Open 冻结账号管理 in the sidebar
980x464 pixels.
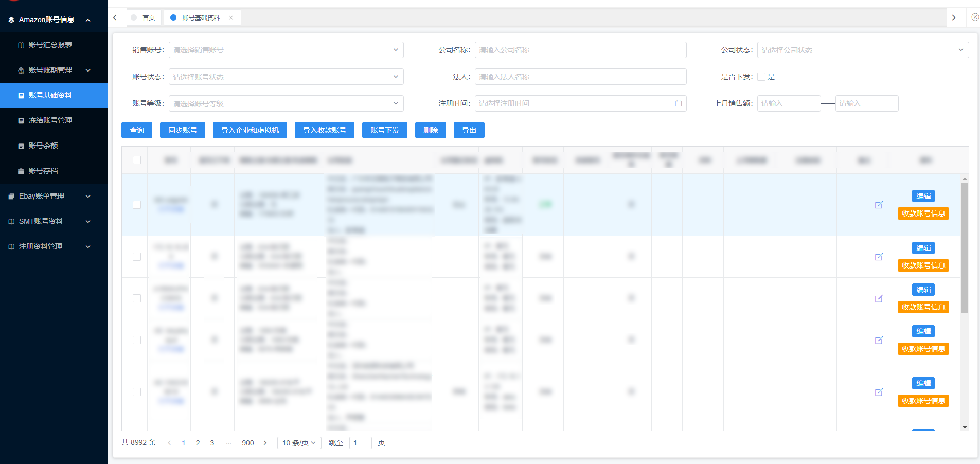(50, 120)
